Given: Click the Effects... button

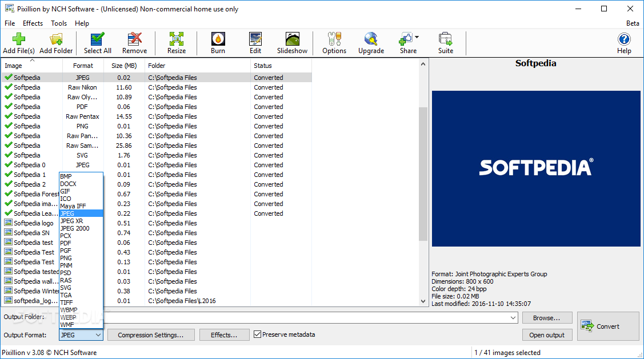Looking at the screenshot, I should 224,335.
